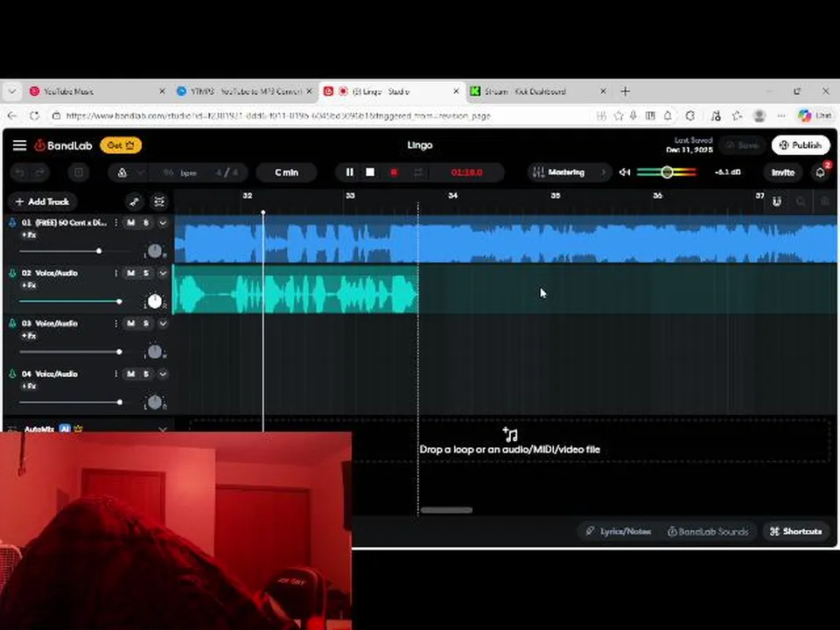The width and height of the screenshot is (840, 630).
Task: Select the Lingo - Studio tab
Action: (x=392, y=92)
